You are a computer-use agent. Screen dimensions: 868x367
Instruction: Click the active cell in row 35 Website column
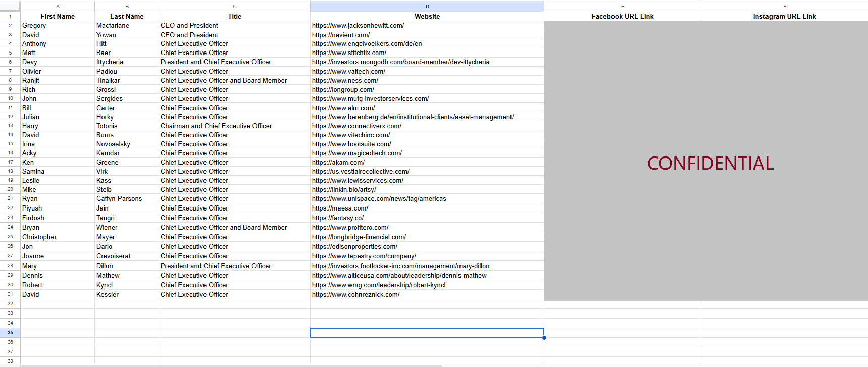coord(427,333)
